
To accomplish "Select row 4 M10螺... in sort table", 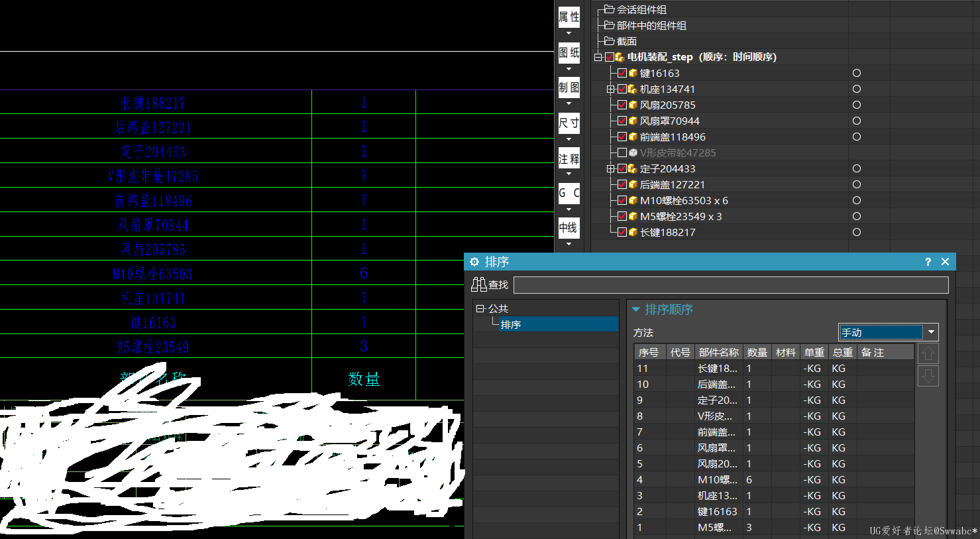I will click(x=774, y=479).
